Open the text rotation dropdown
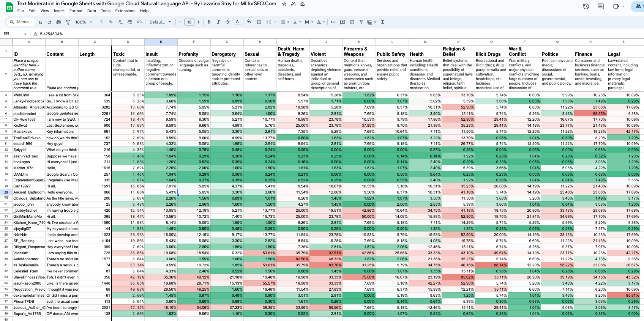This screenshot has height=321, width=644. point(321,22)
